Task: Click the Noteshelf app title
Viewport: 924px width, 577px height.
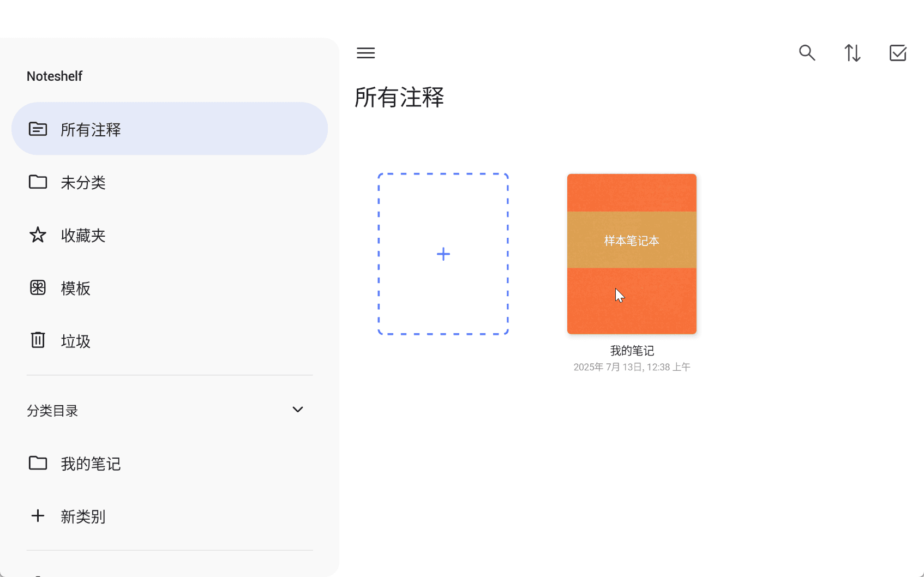Action: click(x=54, y=76)
